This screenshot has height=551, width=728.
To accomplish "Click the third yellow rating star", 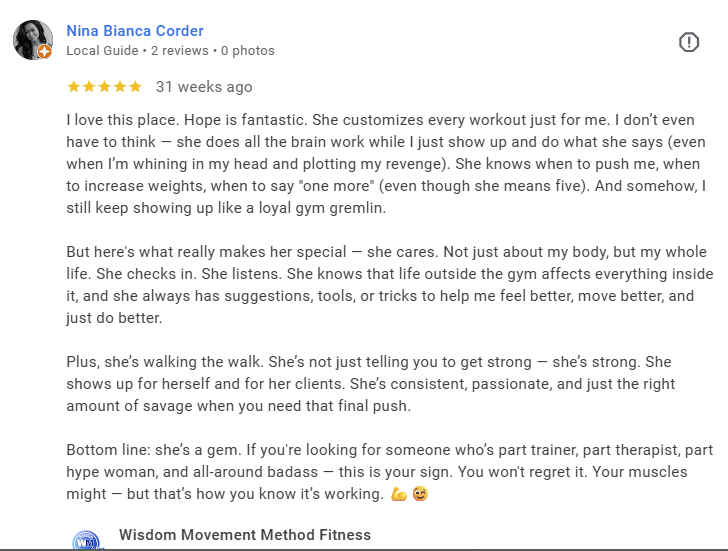I will click(x=104, y=87).
